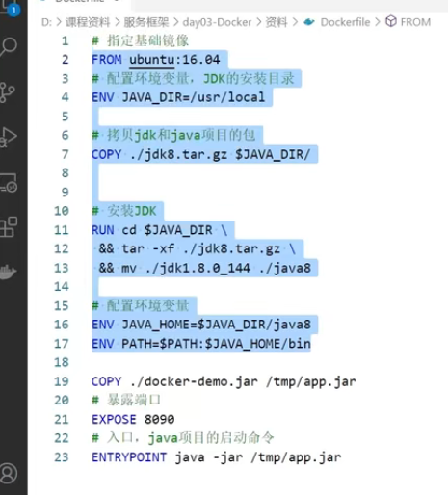Click the EXPOSE keyword on line 21
The image size is (448, 495).
pyautogui.click(x=114, y=419)
